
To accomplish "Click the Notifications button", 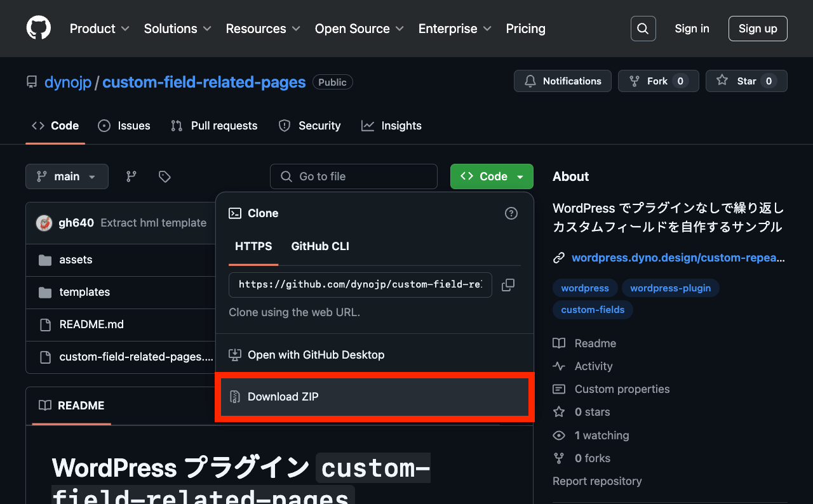I will click(x=563, y=81).
